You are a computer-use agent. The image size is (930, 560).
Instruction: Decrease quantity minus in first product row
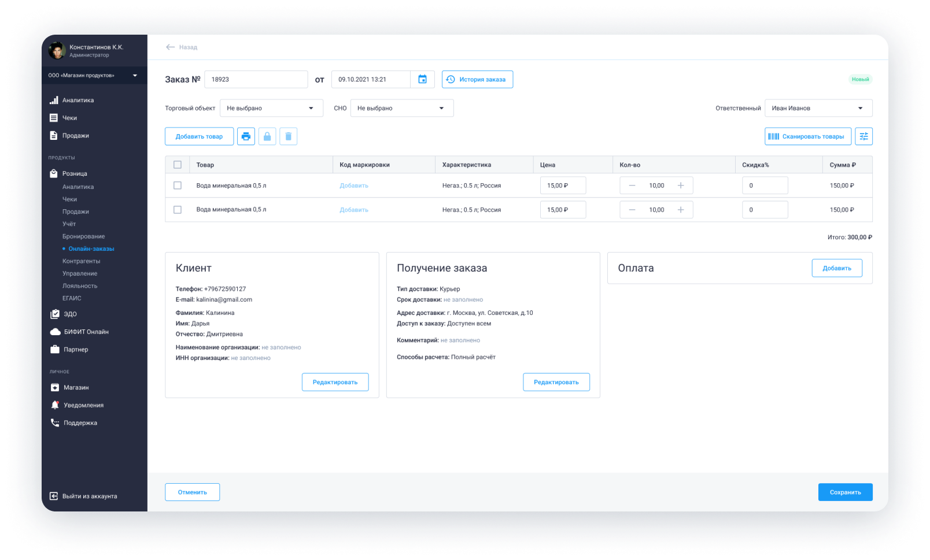pos(632,186)
